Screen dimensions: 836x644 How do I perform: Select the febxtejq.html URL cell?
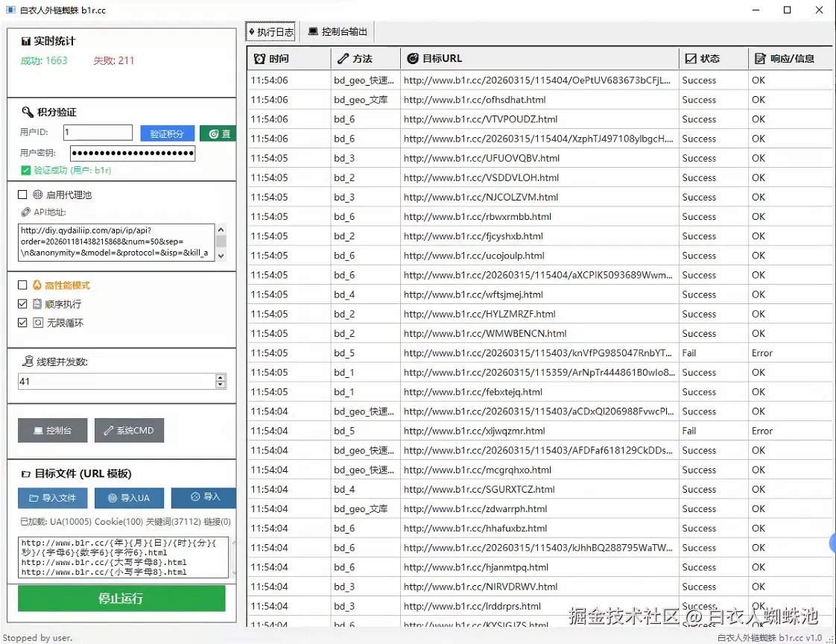539,391
